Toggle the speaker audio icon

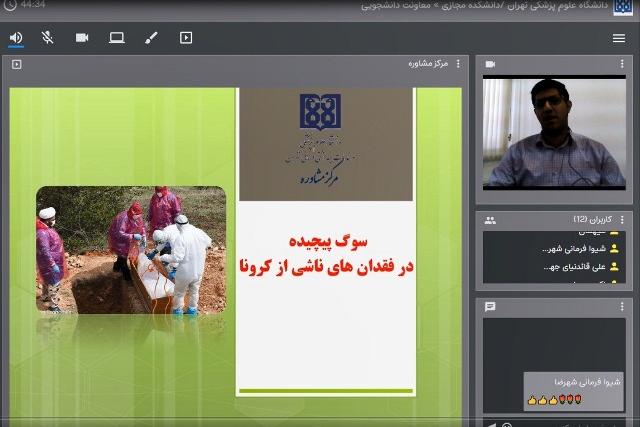pyautogui.click(x=16, y=38)
